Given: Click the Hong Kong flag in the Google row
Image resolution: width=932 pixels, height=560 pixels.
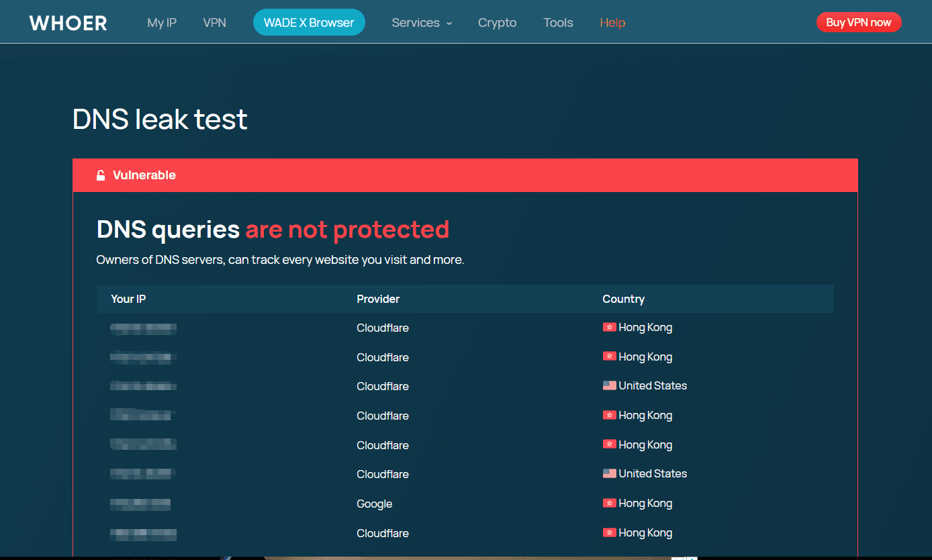Looking at the screenshot, I should pyautogui.click(x=609, y=503).
